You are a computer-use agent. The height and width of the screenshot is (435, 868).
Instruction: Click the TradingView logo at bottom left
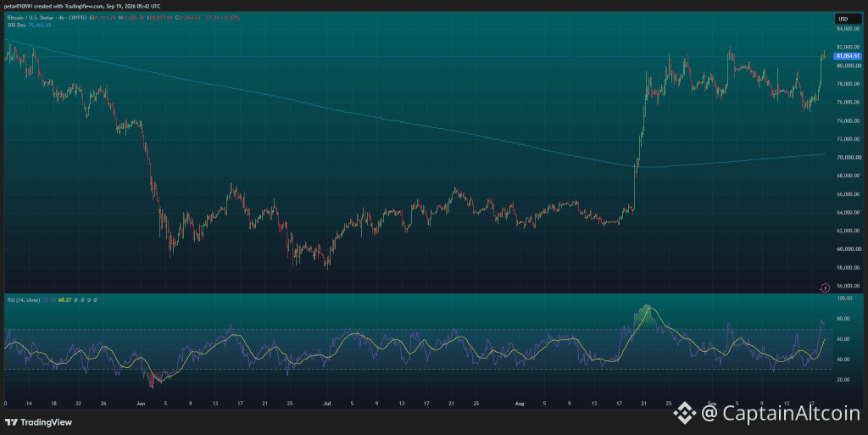click(x=38, y=422)
